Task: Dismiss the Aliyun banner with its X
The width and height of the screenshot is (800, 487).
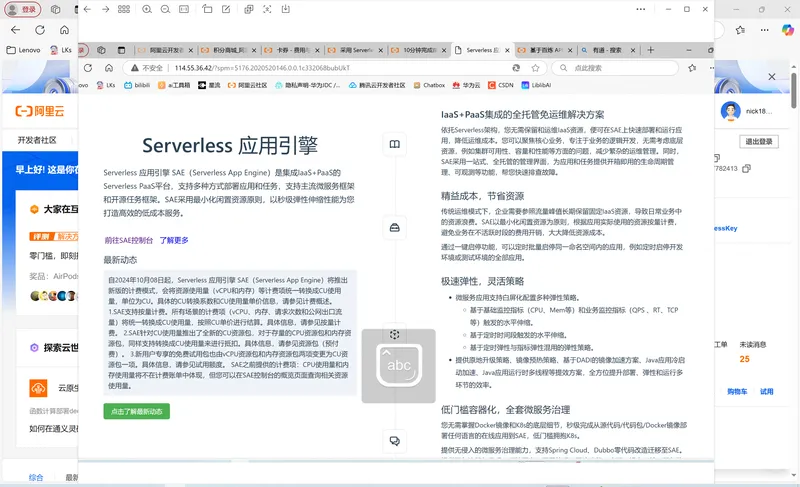Action: coord(772,76)
